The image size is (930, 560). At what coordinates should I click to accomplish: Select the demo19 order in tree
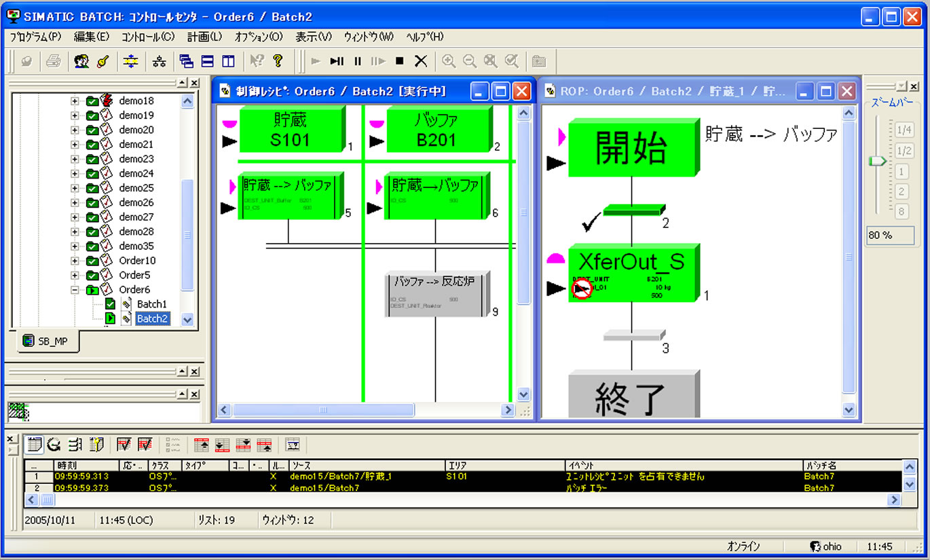coord(136,115)
